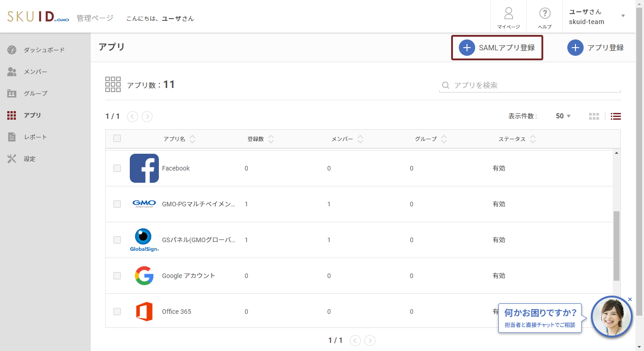
Task: Open the Office 365 app logo
Action: click(x=144, y=312)
